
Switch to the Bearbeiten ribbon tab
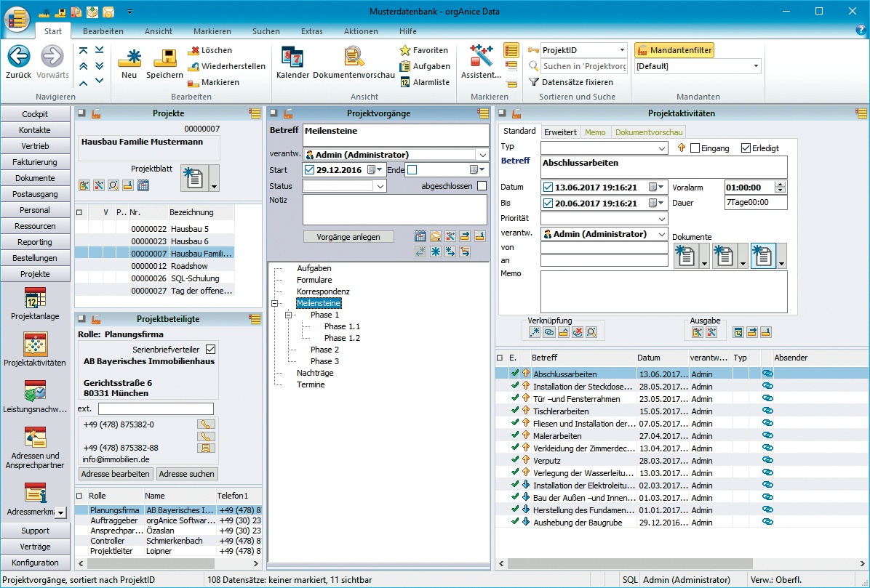103,31
